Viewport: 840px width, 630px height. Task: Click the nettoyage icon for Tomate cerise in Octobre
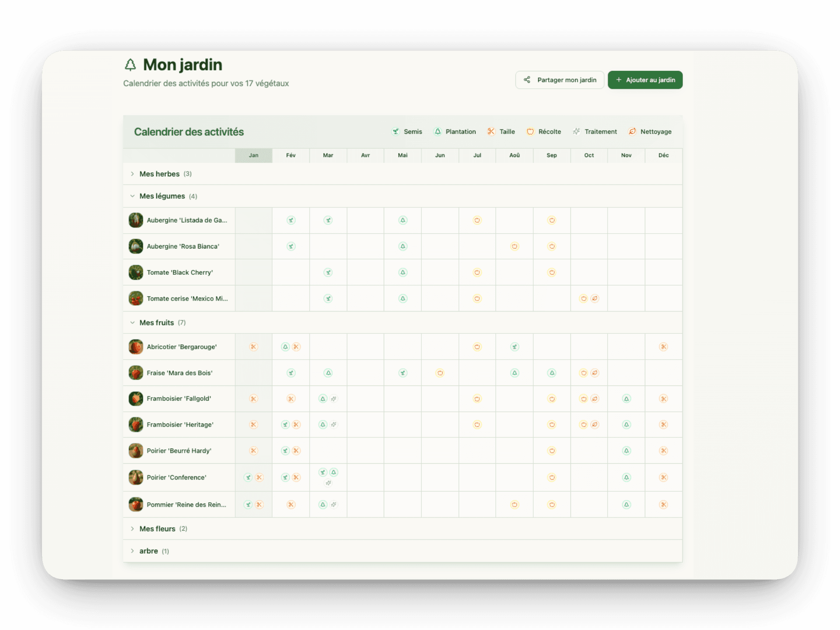[594, 299]
